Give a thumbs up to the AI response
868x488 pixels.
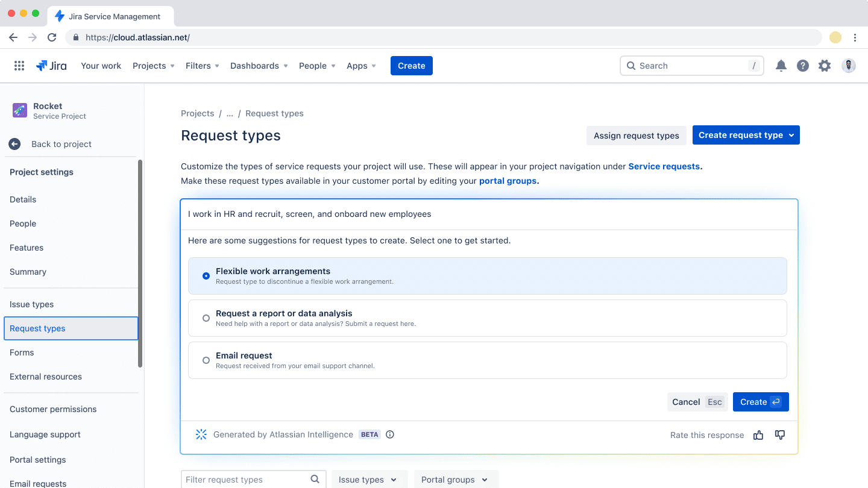click(x=758, y=434)
